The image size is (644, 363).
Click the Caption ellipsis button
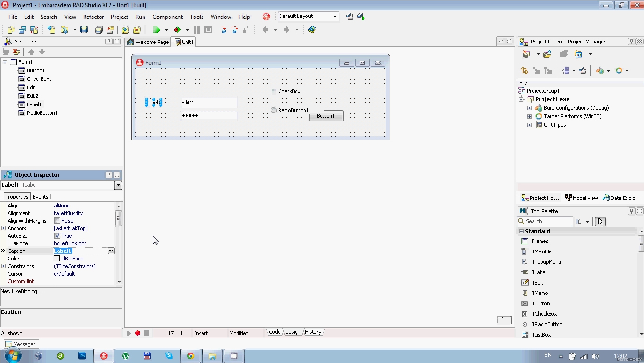111,251
